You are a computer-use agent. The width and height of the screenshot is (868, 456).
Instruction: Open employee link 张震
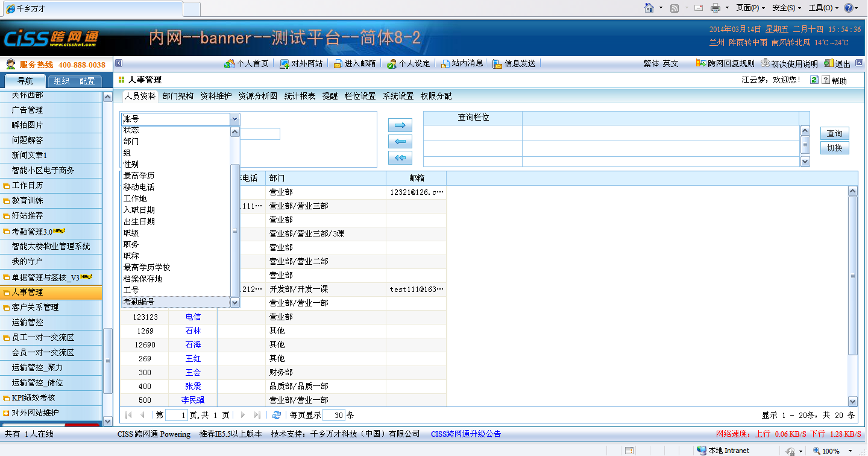pyautogui.click(x=193, y=386)
